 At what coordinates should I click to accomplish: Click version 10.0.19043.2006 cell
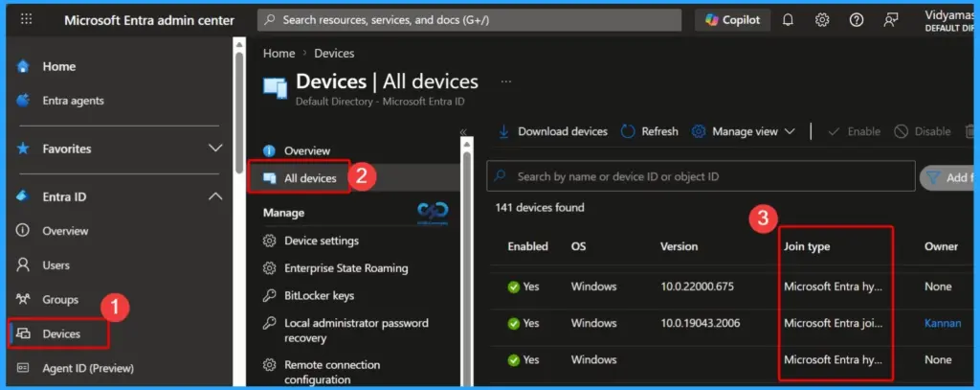click(x=700, y=324)
